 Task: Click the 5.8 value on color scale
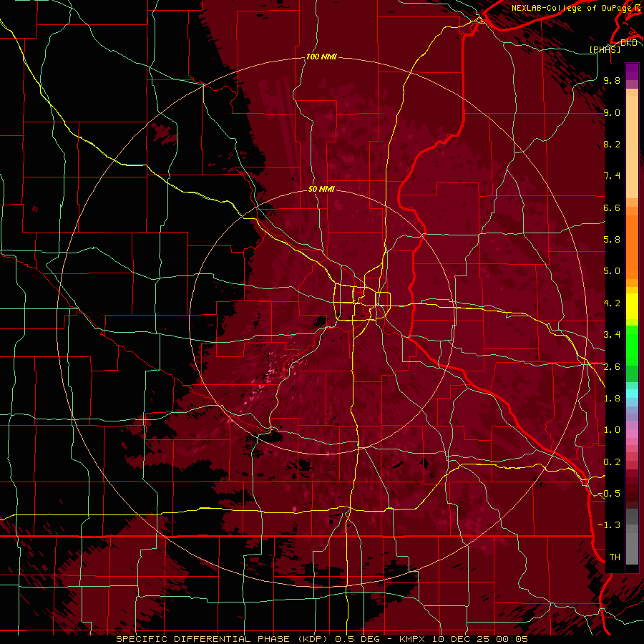pyautogui.click(x=612, y=240)
